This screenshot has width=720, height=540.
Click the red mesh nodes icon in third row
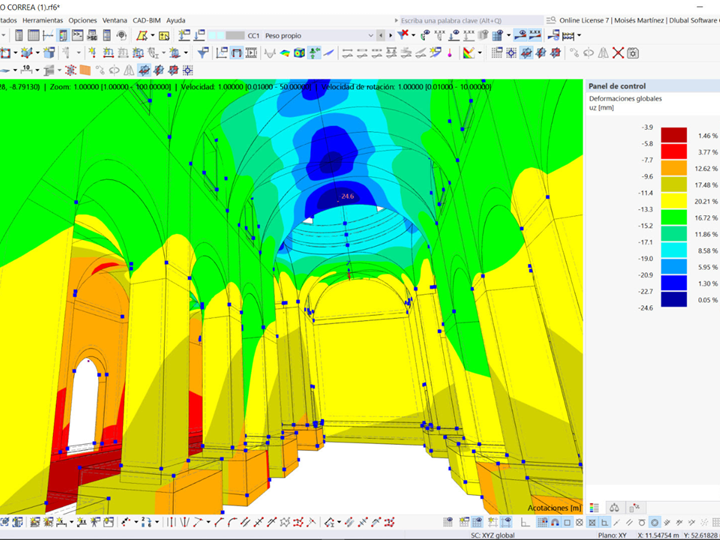coord(70,70)
